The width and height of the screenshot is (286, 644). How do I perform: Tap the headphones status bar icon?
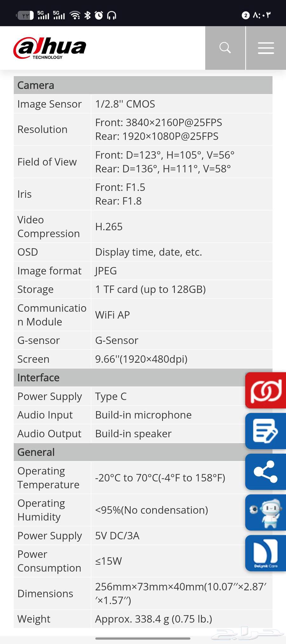coord(112,15)
